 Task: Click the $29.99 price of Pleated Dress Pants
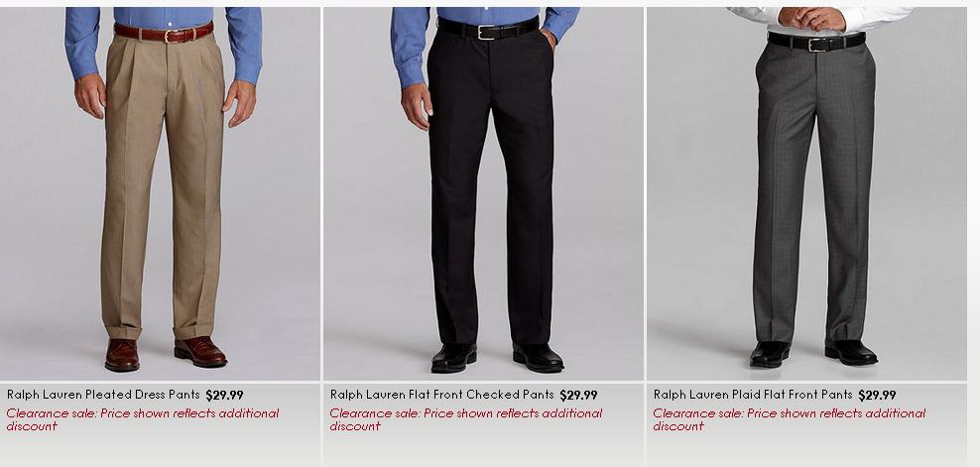point(224,395)
